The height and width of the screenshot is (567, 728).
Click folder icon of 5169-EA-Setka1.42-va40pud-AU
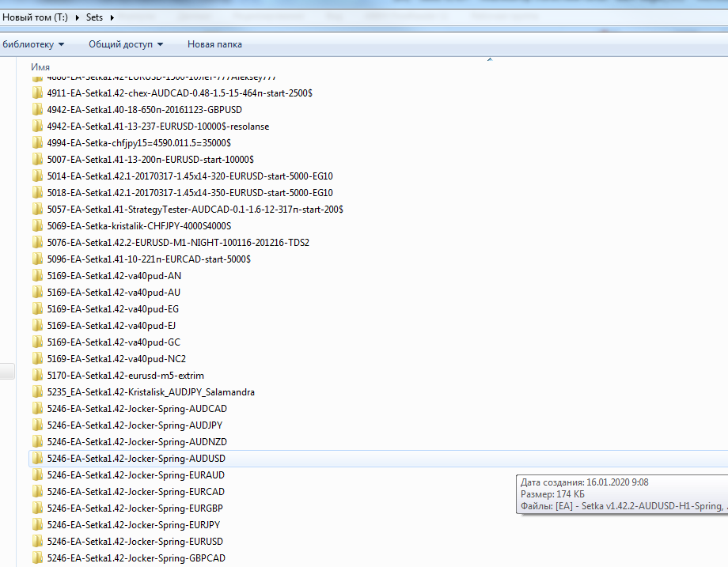click(x=38, y=293)
